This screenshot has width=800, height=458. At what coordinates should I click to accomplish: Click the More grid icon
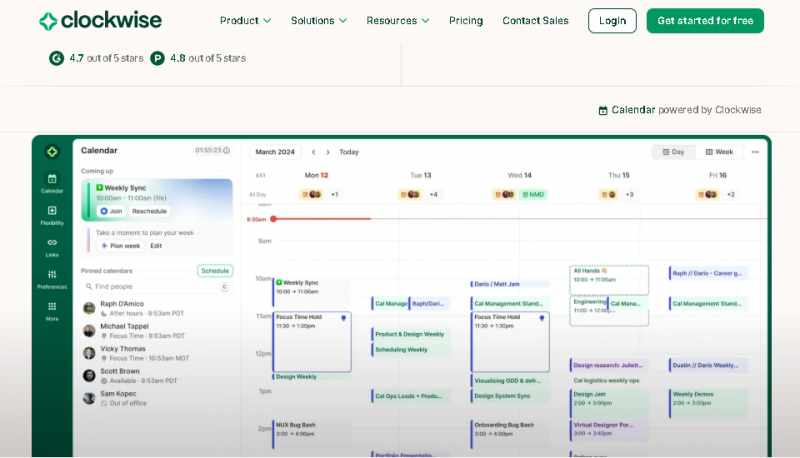click(x=52, y=307)
